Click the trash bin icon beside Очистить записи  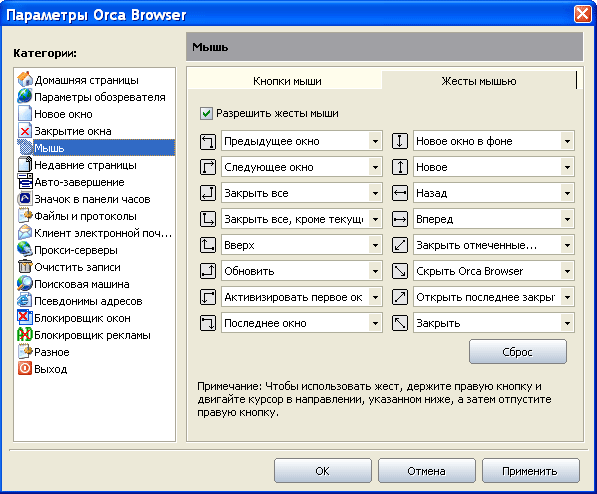pyautogui.click(x=25, y=267)
